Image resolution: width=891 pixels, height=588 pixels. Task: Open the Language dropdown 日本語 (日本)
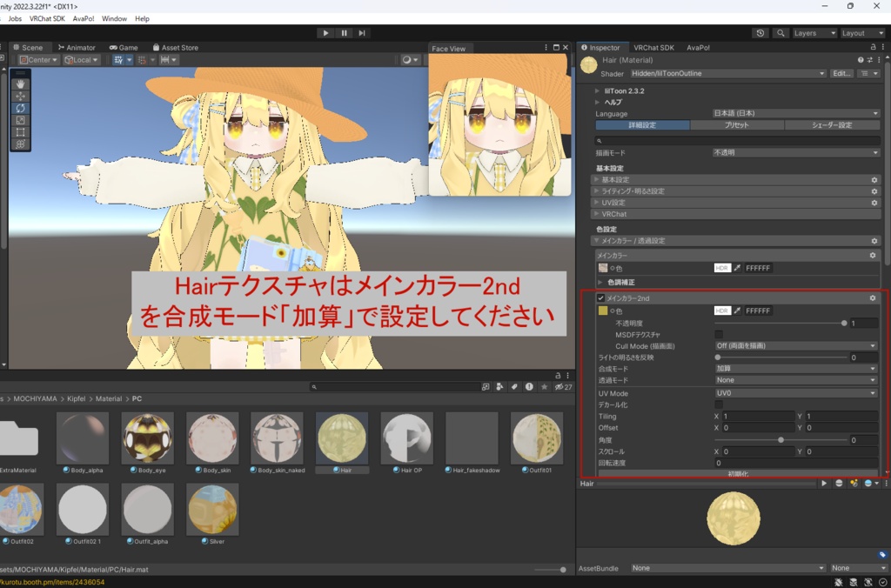tap(796, 114)
